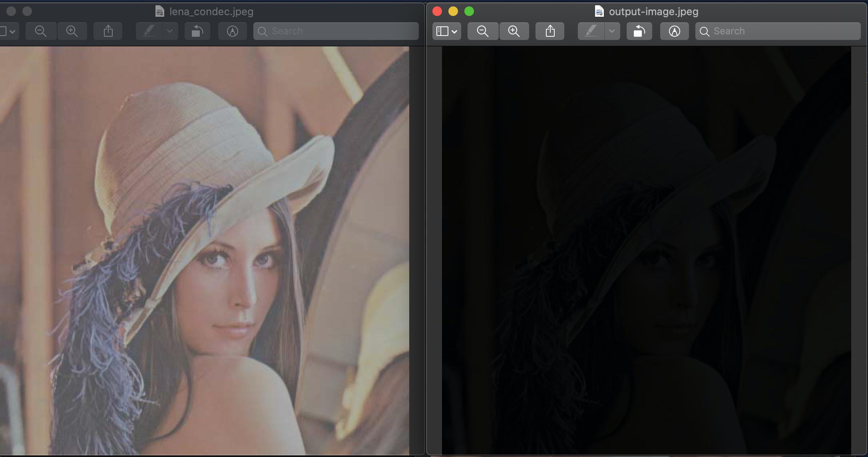Select Highlight pen in output-image.jpeg window
868x457 pixels.
[x=591, y=31]
